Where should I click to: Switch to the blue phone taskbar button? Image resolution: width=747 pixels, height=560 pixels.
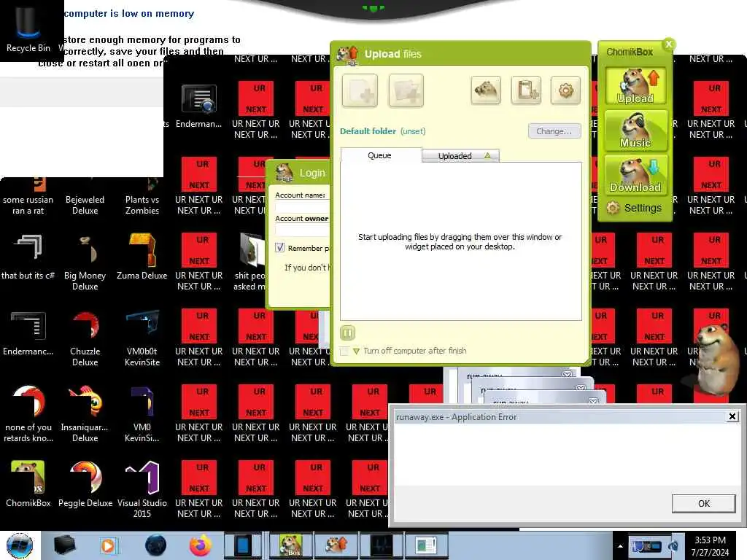tap(244, 545)
